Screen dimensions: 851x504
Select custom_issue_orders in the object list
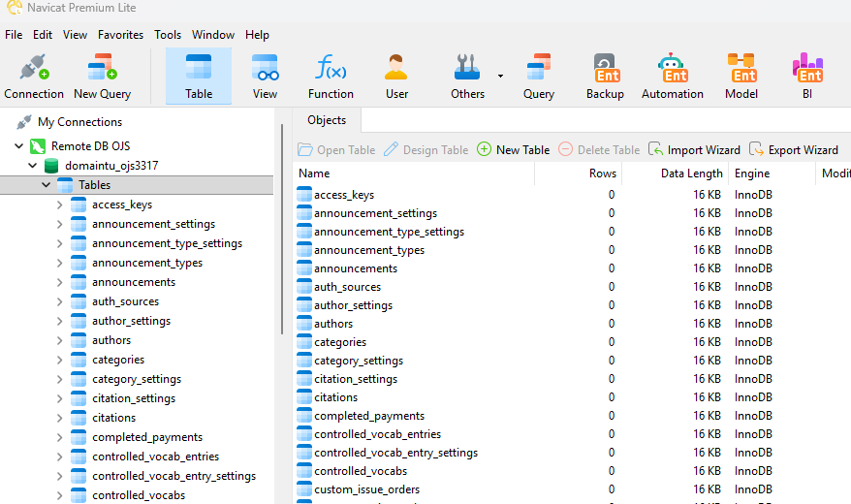[x=367, y=489]
